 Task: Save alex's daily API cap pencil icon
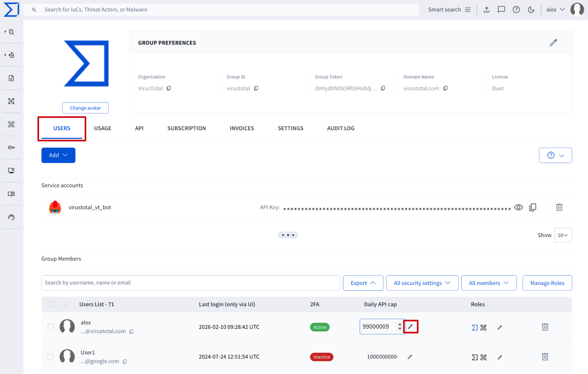410,327
